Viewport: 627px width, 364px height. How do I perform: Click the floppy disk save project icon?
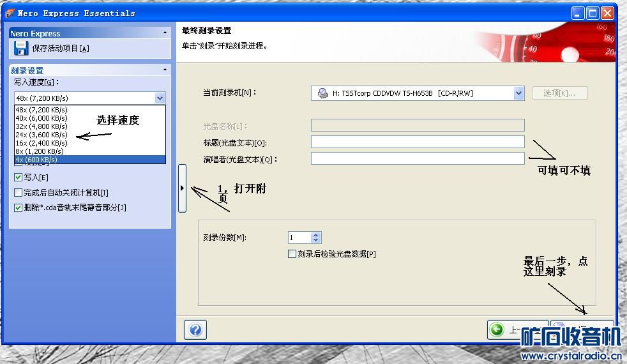(x=21, y=49)
